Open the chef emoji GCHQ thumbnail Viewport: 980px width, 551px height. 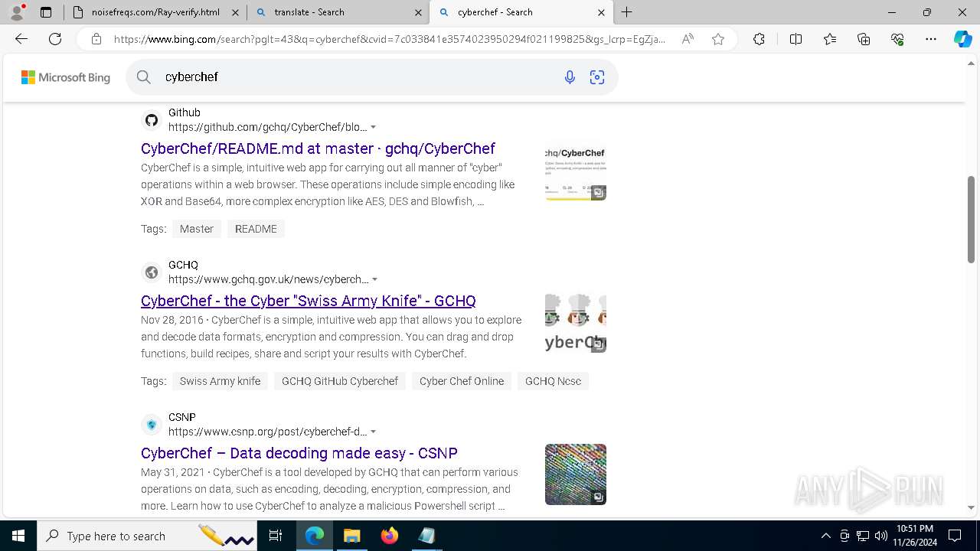pyautogui.click(x=576, y=322)
